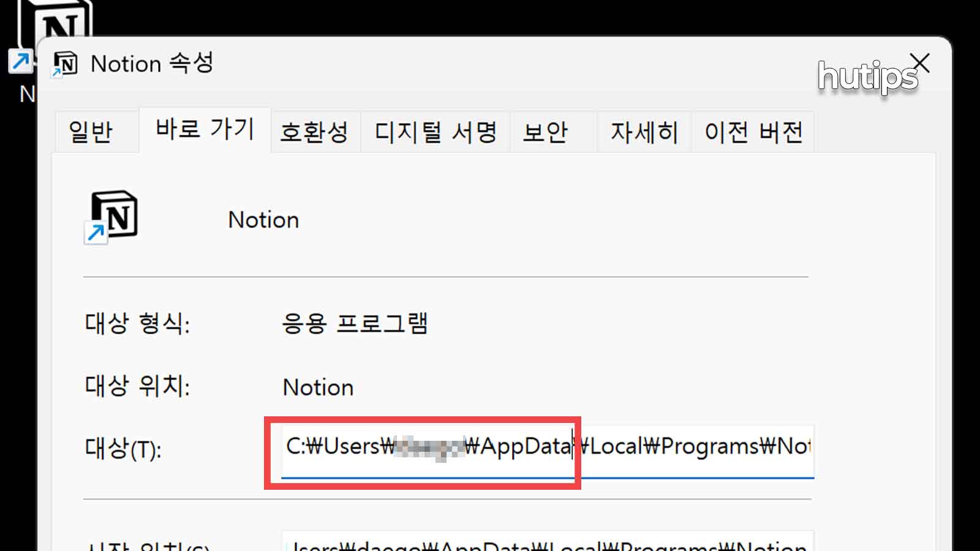Switch to the 이전 버전 tab
The height and width of the screenshot is (551, 980).
[753, 132]
